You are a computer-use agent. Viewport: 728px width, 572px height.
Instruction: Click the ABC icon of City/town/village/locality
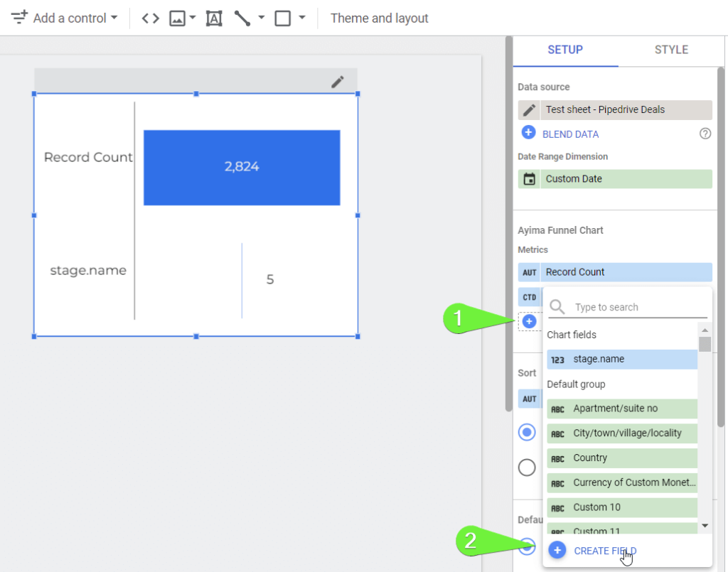pyautogui.click(x=557, y=434)
